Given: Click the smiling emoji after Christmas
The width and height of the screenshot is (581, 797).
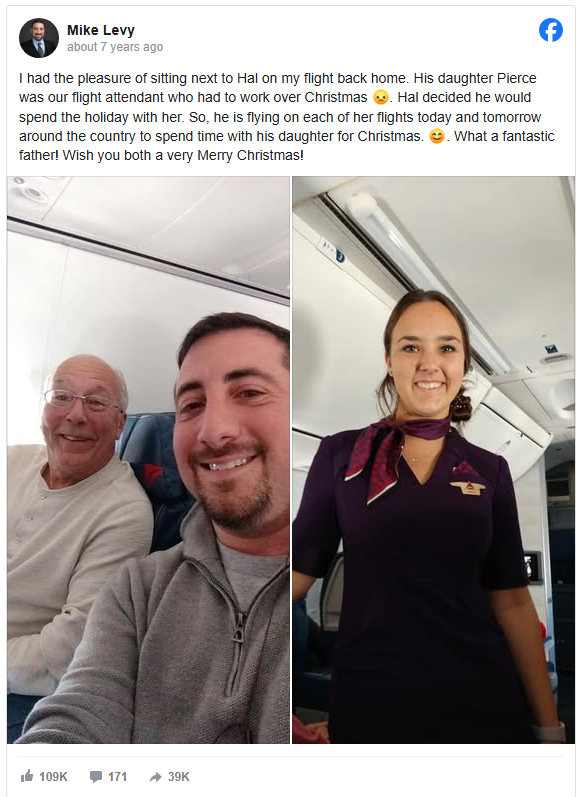Looking at the screenshot, I should [x=437, y=136].
